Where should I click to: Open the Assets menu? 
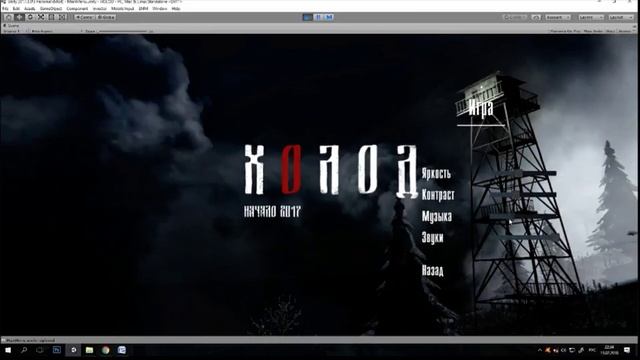[30, 9]
